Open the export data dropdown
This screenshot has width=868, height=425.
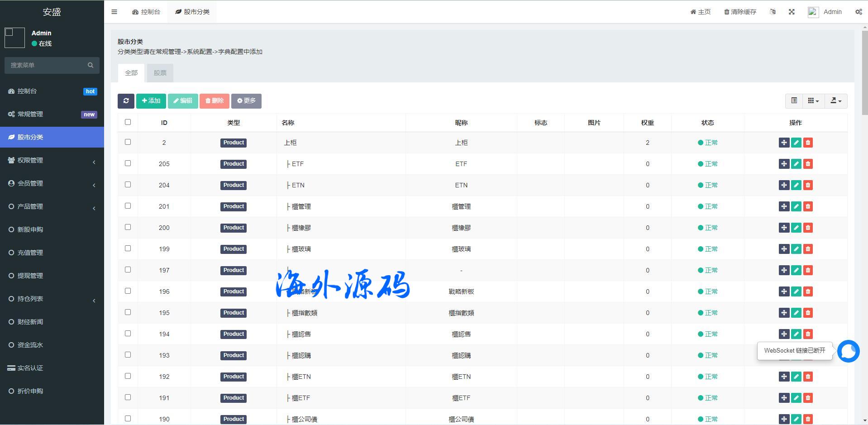tap(835, 101)
